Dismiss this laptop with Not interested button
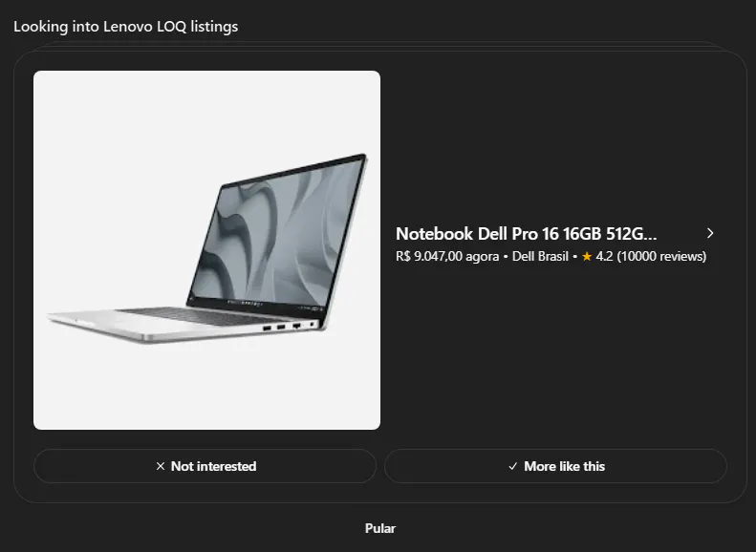 (x=205, y=466)
